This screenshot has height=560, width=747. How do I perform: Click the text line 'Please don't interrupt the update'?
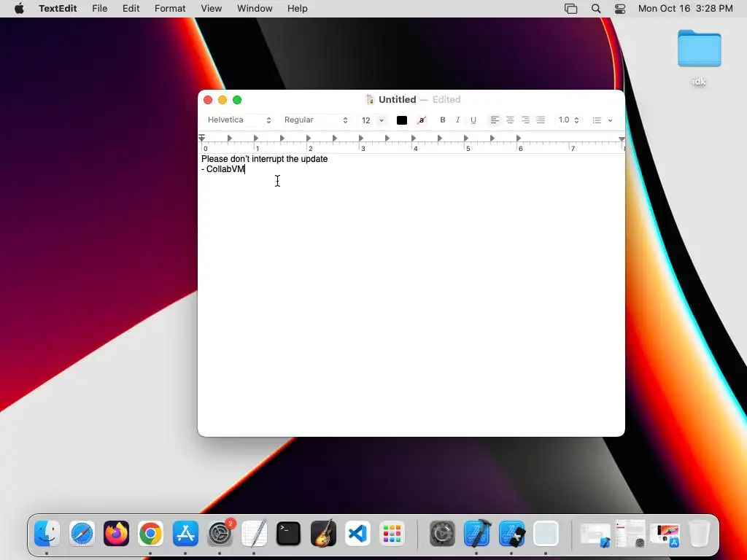click(264, 159)
